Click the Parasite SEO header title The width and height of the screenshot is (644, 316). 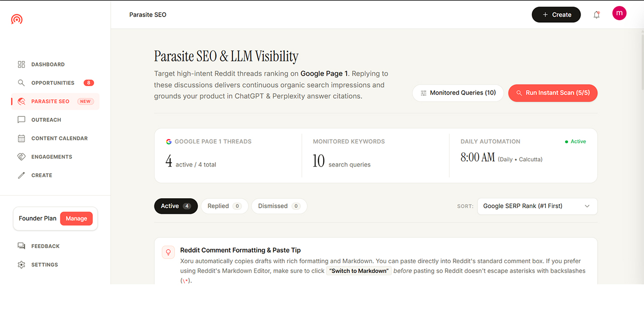pyautogui.click(x=148, y=15)
